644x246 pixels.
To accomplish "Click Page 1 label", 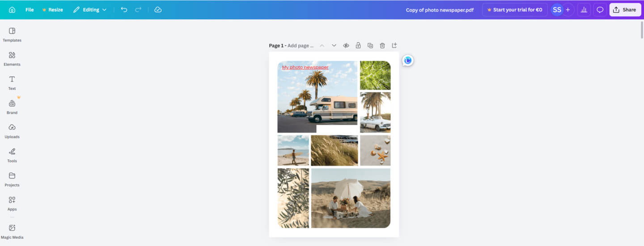I will [276, 46].
